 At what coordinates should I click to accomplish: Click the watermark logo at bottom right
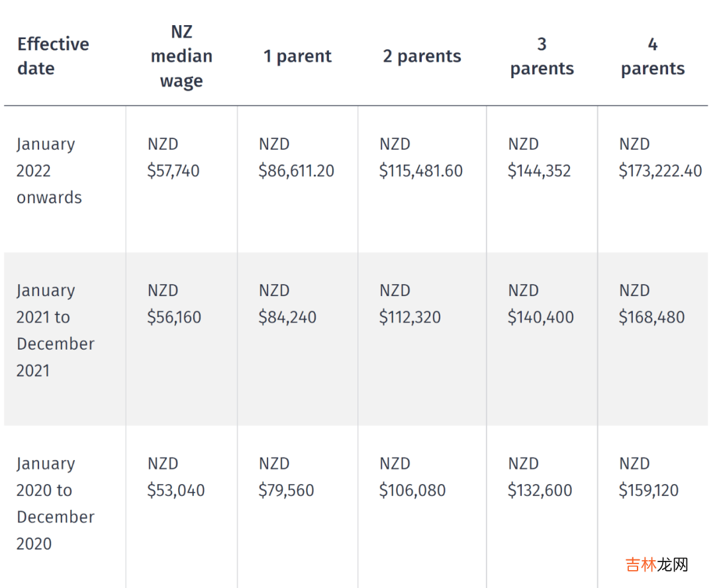[657, 564]
